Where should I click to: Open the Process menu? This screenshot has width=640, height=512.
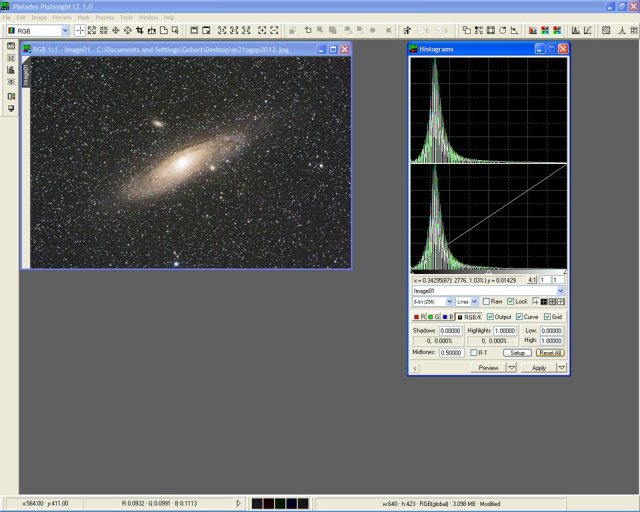pyautogui.click(x=104, y=17)
